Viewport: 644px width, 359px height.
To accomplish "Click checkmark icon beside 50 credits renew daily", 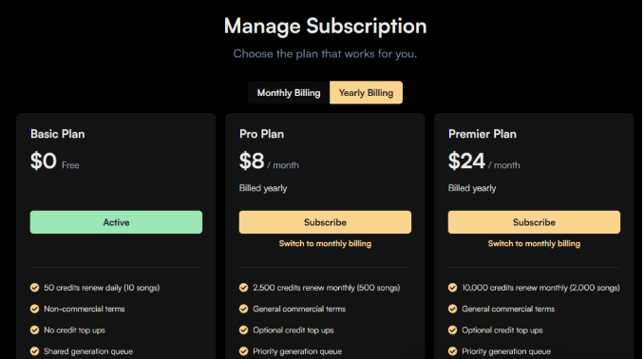I will 34,288.
